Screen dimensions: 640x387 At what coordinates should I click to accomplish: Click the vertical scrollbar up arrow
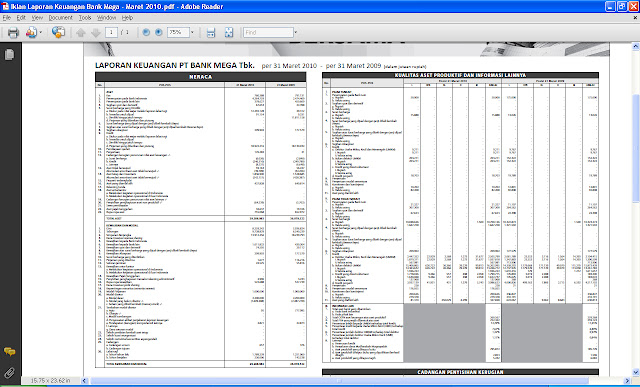pyautogui.click(x=636, y=46)
